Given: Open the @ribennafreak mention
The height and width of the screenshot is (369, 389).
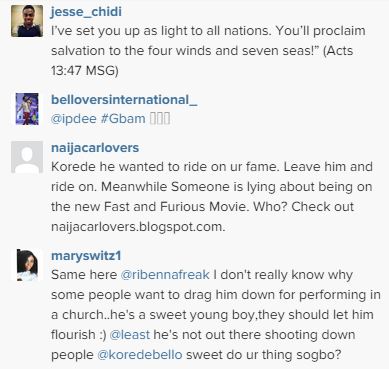Looking at the screenshot, I should click(165, 275).
